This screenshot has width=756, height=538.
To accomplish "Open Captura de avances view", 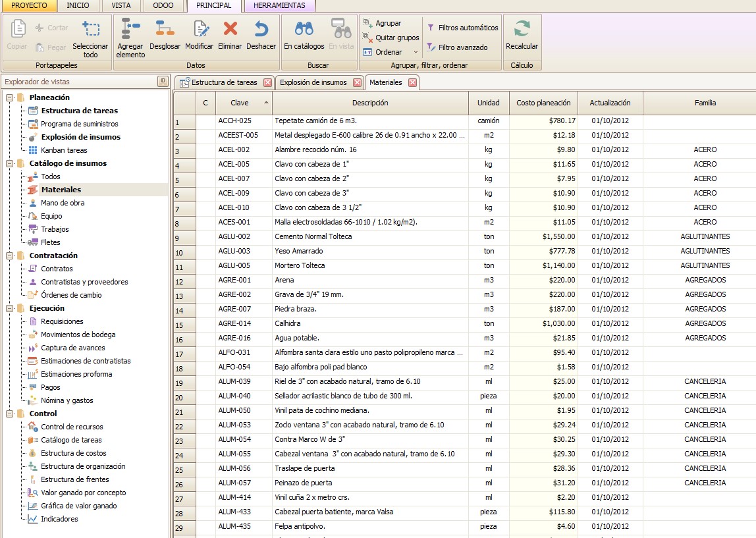I will coord(73,348).
